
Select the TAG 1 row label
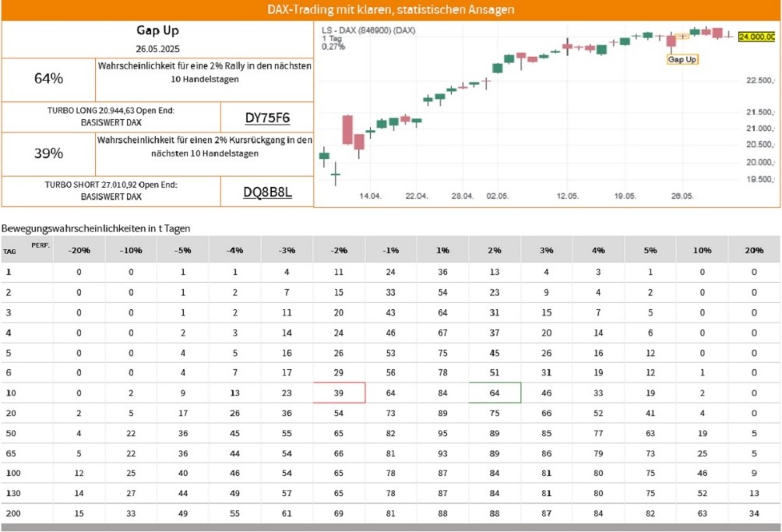9,273
